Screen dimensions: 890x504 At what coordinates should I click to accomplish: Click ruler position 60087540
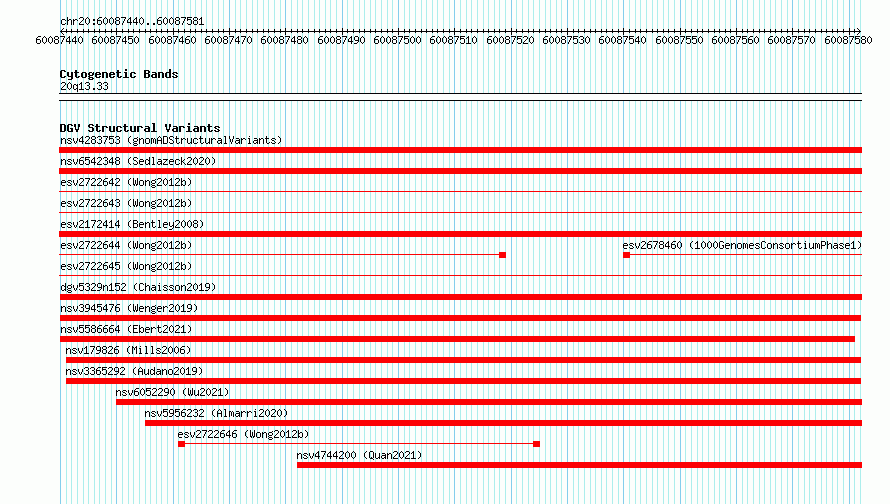(623, 40)
